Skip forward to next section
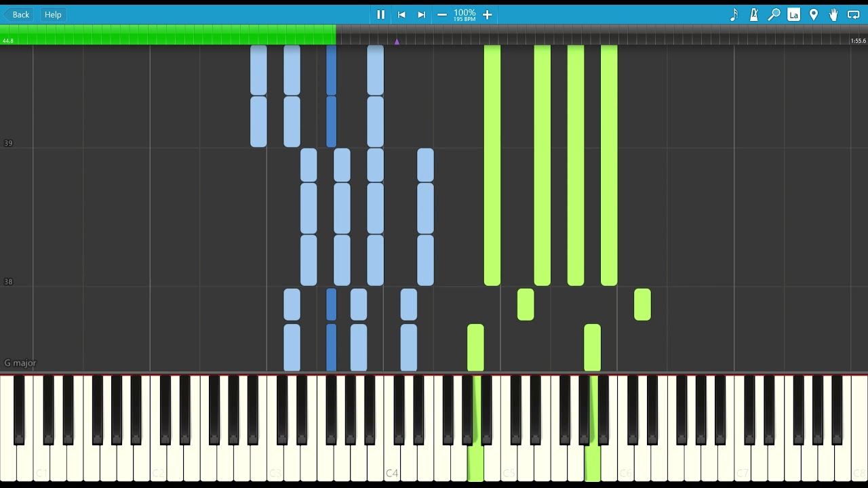Viewport: 868px width, 488px height. coord(421,14)
